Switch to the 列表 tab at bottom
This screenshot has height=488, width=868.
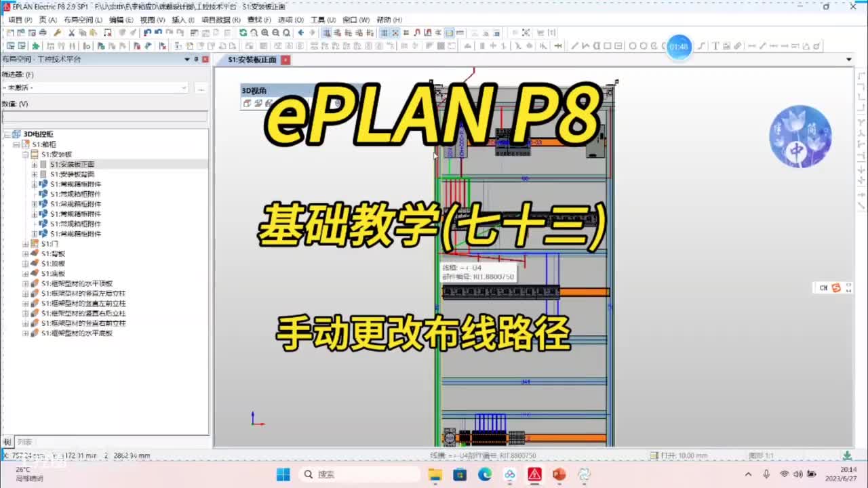coord(24,442)
